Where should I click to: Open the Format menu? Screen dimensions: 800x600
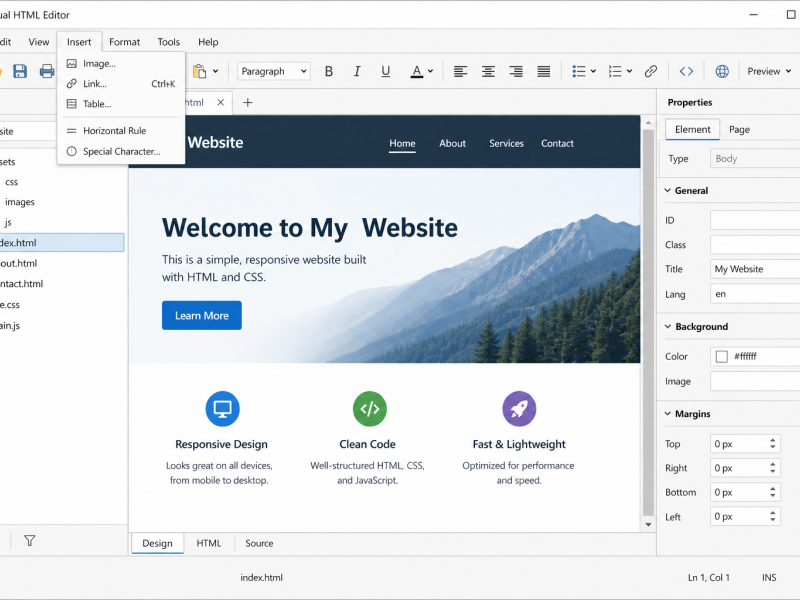pyautogui.click(x=124, y=42)
